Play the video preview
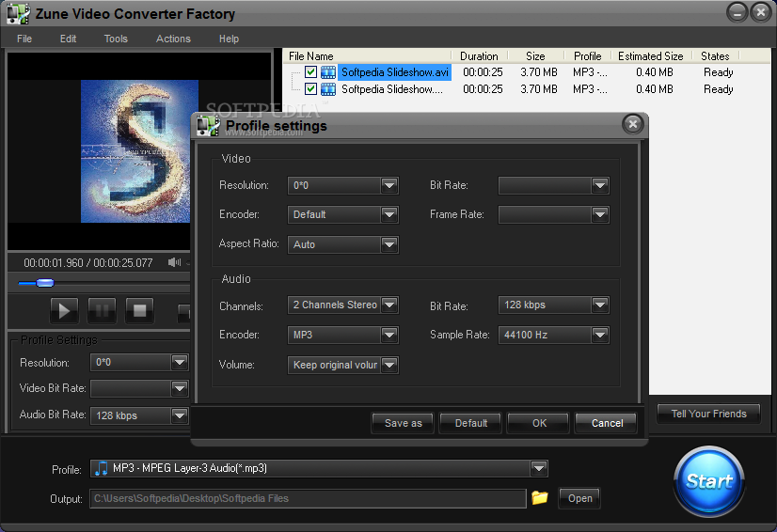This screenshot has height=532, width=777. pos(64,310)
